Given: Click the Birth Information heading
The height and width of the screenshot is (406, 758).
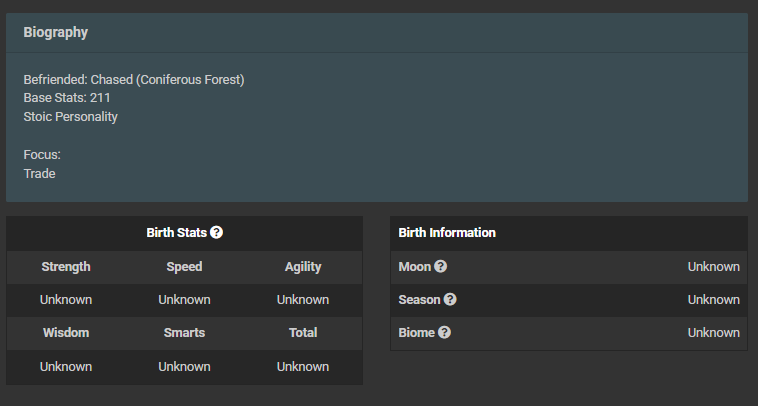Looking at the screenshot, I should tap(447, 232).
